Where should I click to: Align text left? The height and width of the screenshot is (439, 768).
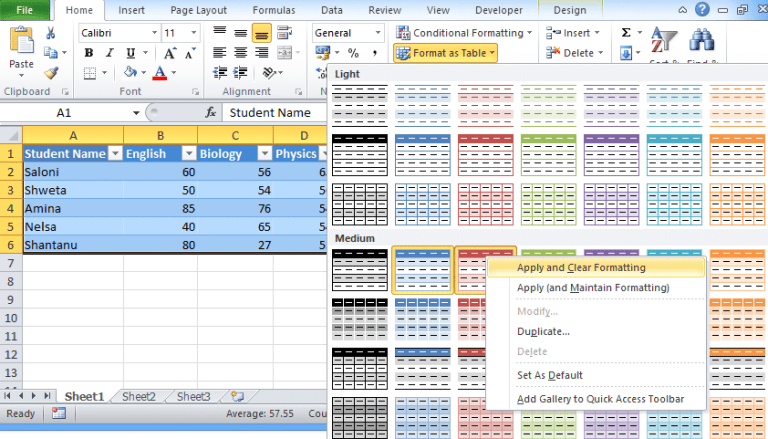219,52
